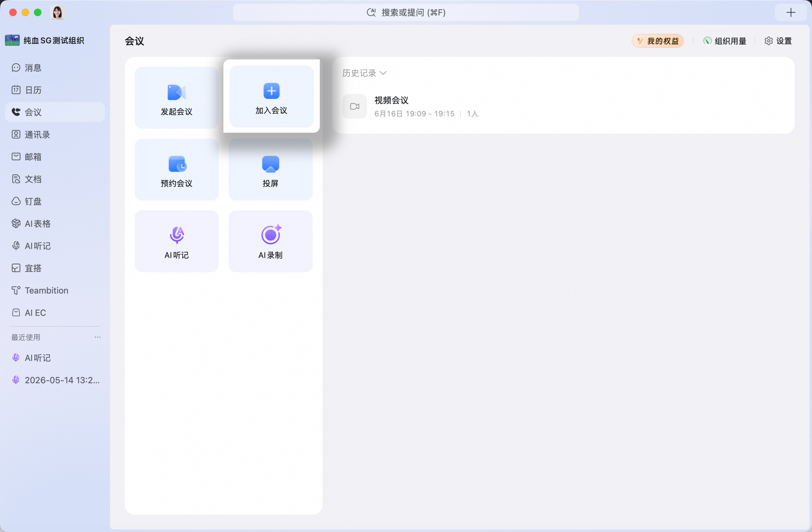Open 最近使用 more options ellipsis
Image resolution: width=812 pixels, height=532 pixels.
tap(98, 337)
